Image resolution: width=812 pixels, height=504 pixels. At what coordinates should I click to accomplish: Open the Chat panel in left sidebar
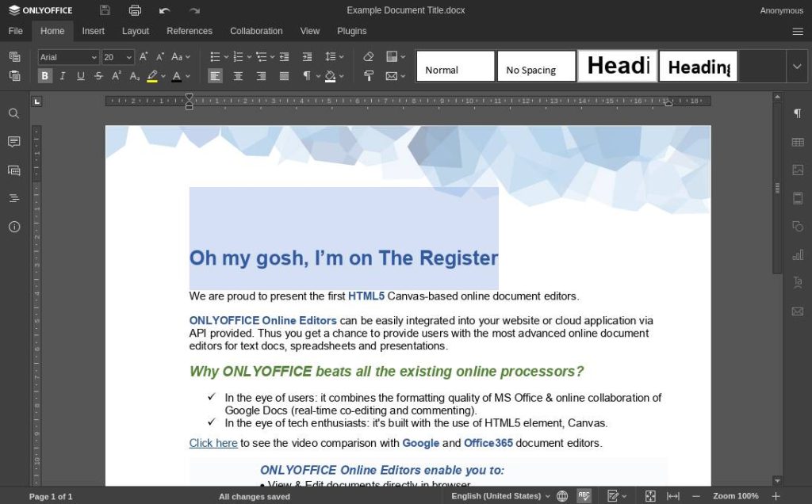14,170
